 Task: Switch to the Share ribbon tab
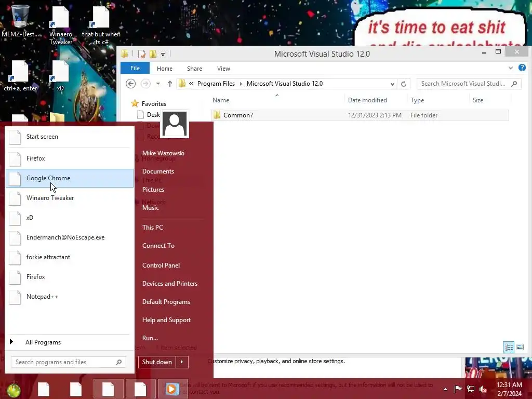[x=194, y=69]
